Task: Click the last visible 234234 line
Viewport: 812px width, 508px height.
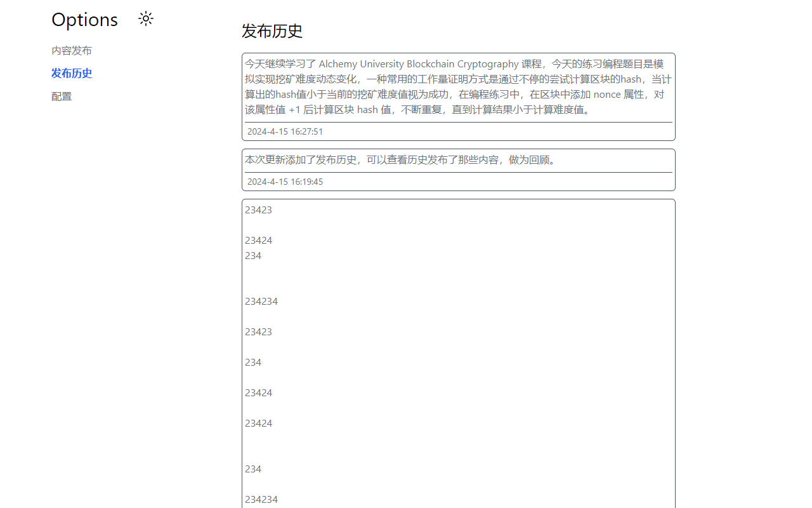Action: [261, 499]
